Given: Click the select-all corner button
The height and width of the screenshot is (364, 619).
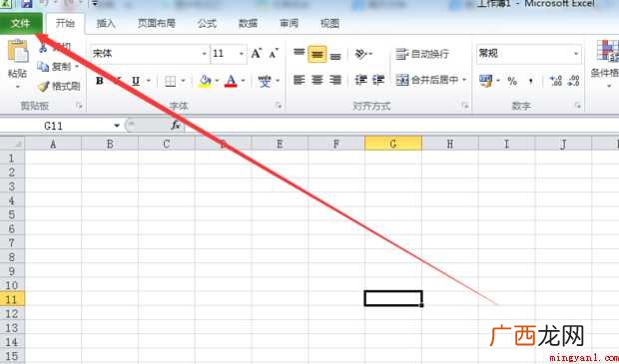Looking at the screenshot, I should coord(12,144).
